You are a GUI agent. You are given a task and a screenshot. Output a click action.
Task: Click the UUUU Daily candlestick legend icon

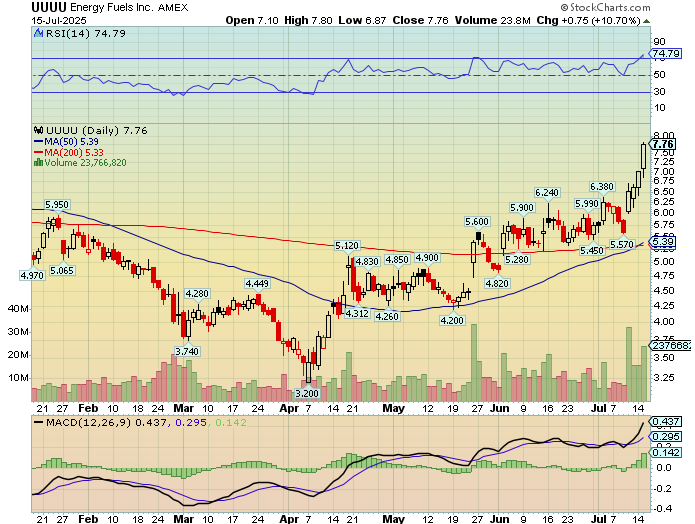point(39,130)
